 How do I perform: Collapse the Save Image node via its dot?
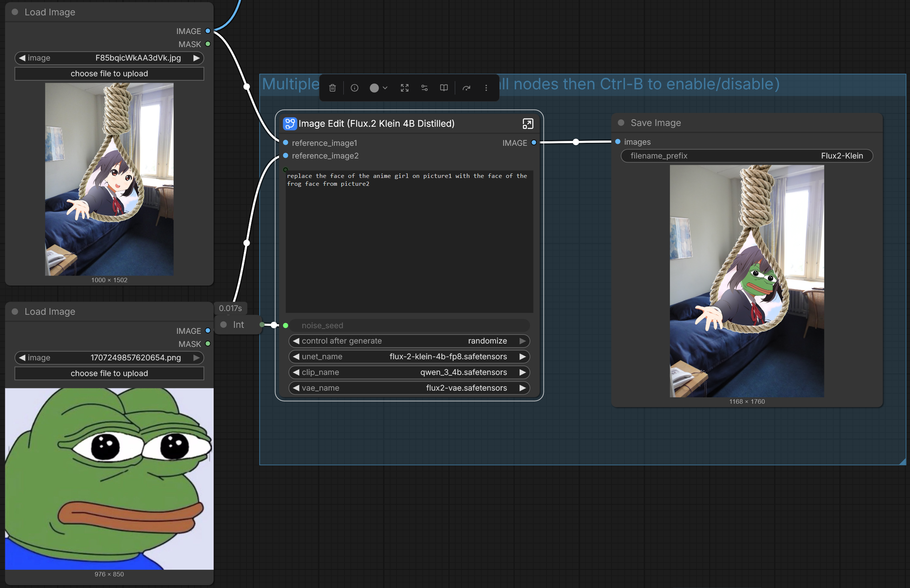pyautogui.click(x=621, y=123)
